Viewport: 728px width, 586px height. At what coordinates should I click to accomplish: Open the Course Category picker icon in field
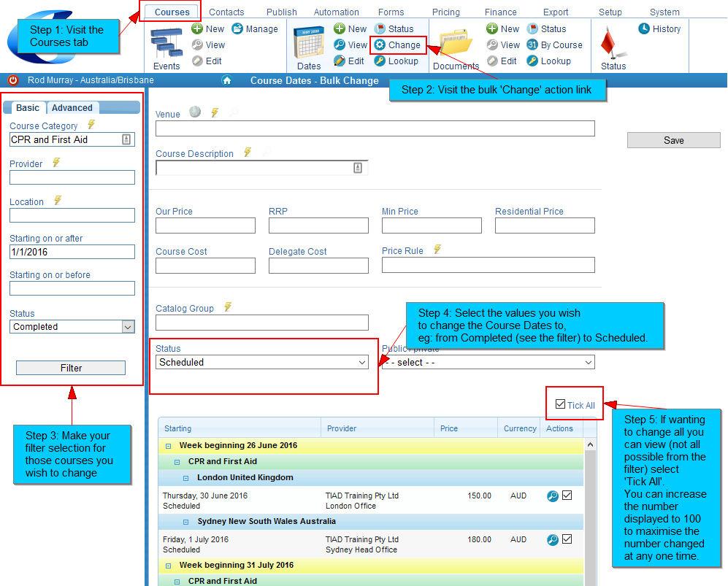pos(126,139)
